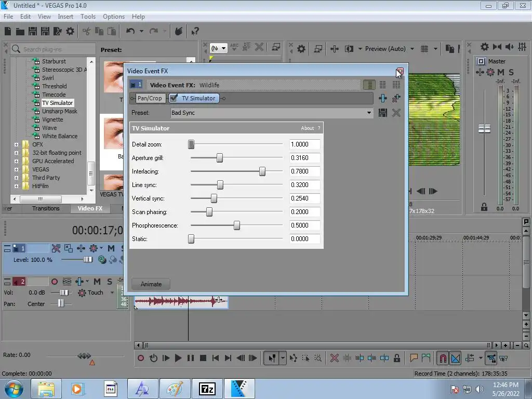
Task: Start playback with Play button
Action: coord(178,358)
